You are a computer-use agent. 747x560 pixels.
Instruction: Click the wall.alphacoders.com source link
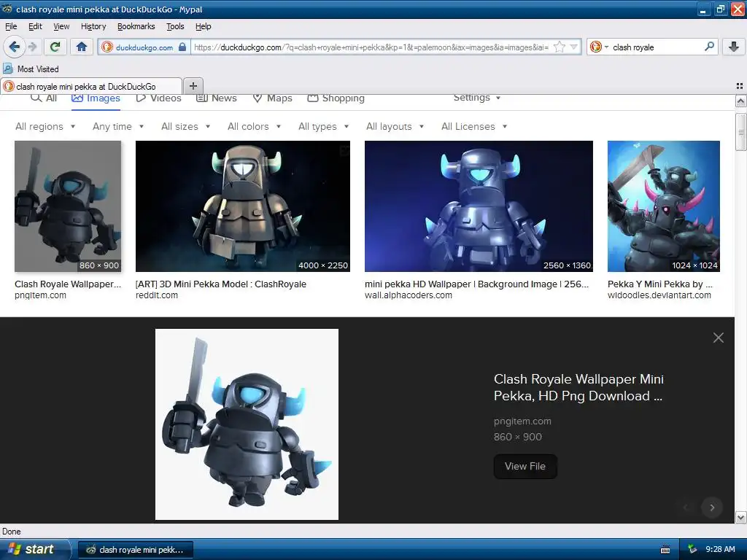409,295
